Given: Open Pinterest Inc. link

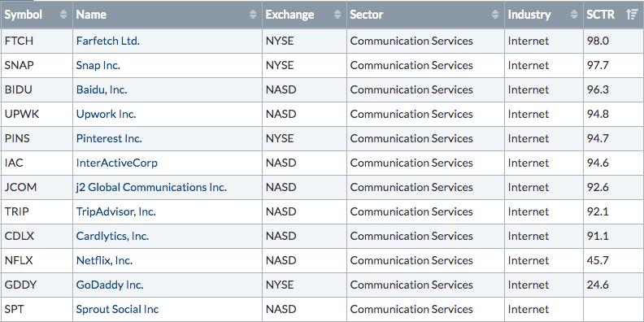Looking at the screenshot, I should coord(109,138).
